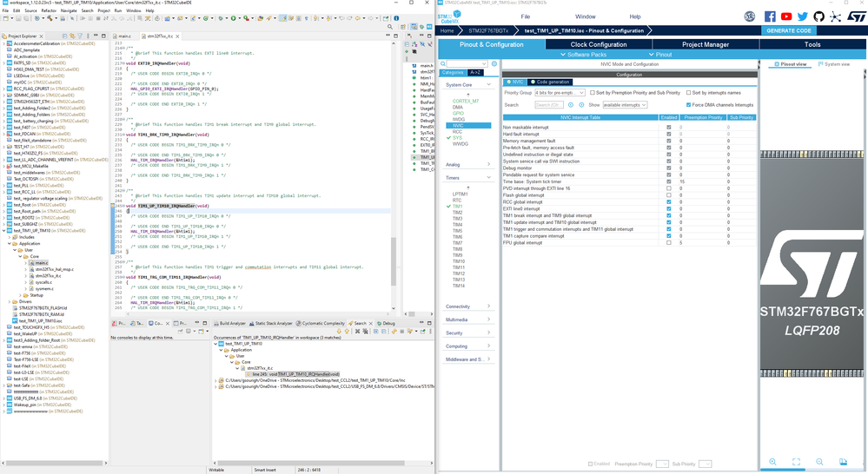Enable FPU global interrupt checkbox

pyautogui.click(x=669, y=243)
